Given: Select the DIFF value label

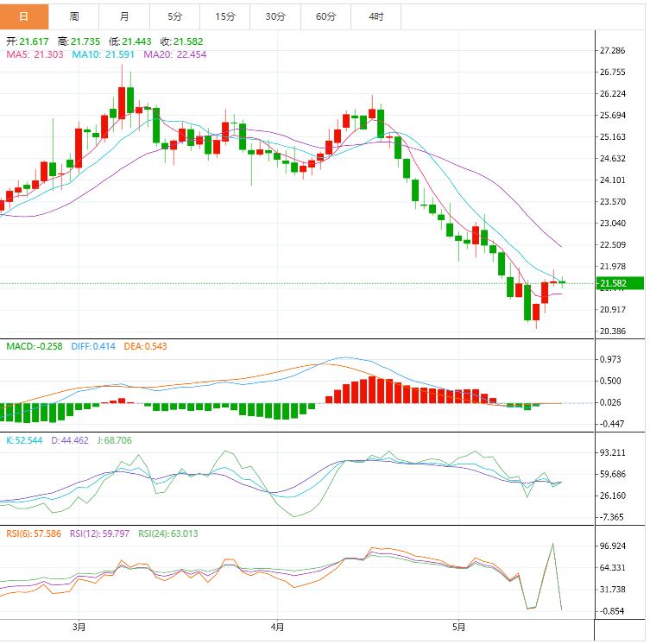Looking at the screenshot, I should pyautogui.click(x=96, y=346).
